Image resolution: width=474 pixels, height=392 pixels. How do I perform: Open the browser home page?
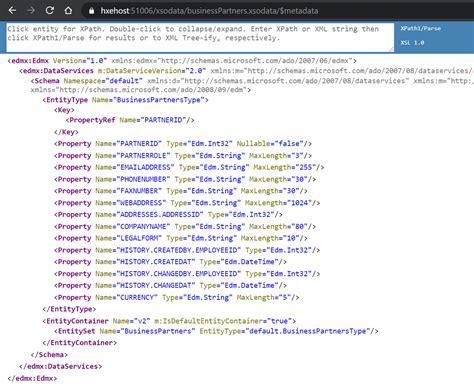pyautogui.click(x=68, y=11)
